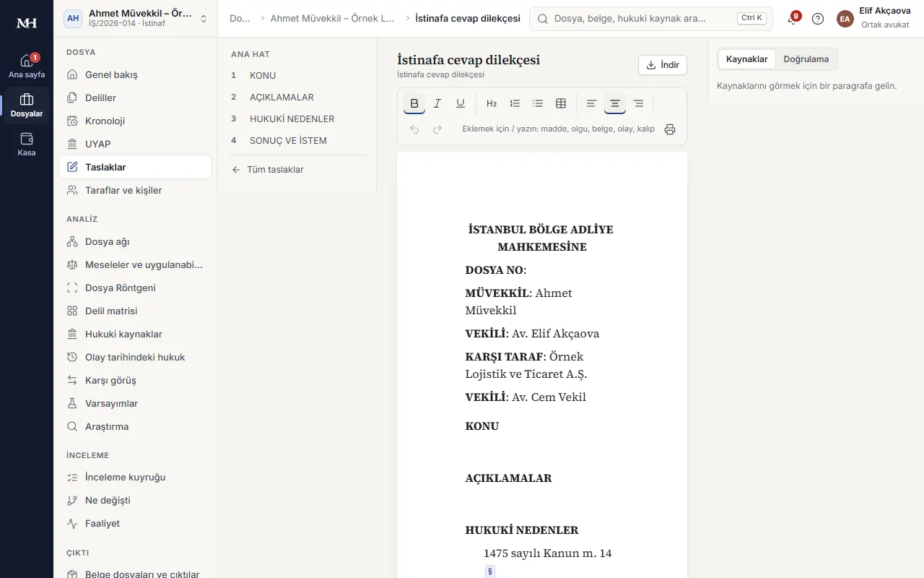The image size is (924, 578).
Task: Toggle italic text formatting
Action: tap(437, 103)
